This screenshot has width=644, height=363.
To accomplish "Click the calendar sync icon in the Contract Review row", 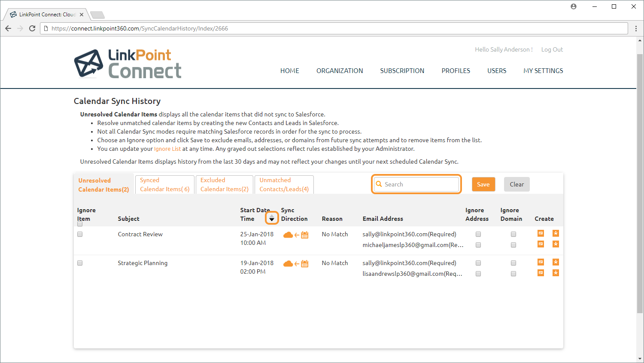I will point(305,235).
